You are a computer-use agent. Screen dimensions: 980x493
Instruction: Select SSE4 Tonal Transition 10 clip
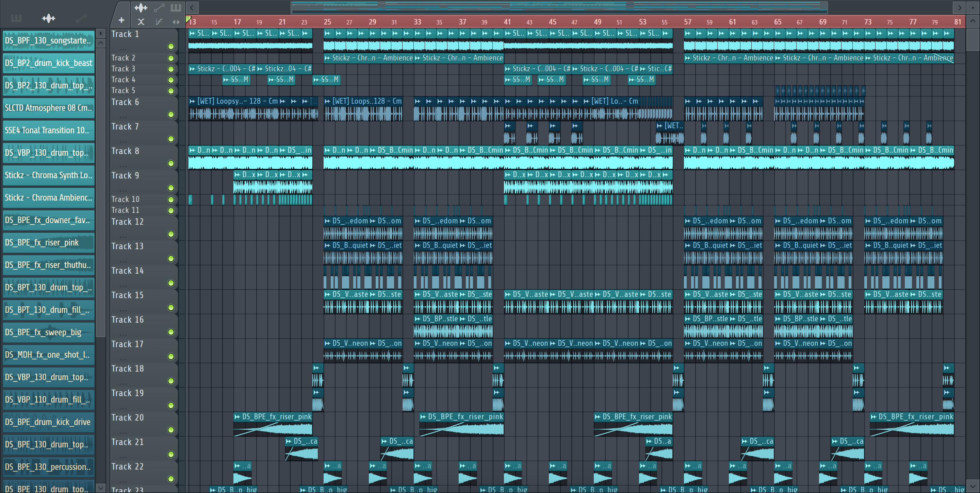click(x=48, y=130)
